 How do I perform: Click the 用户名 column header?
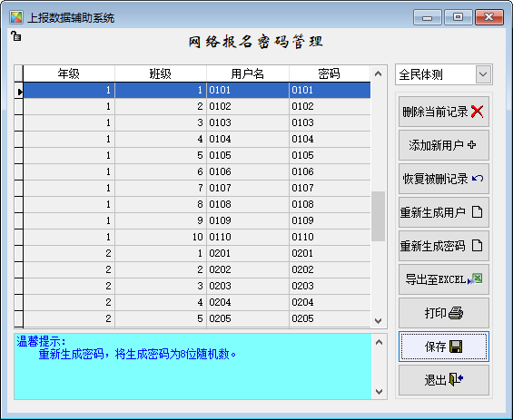pos(247,73)
